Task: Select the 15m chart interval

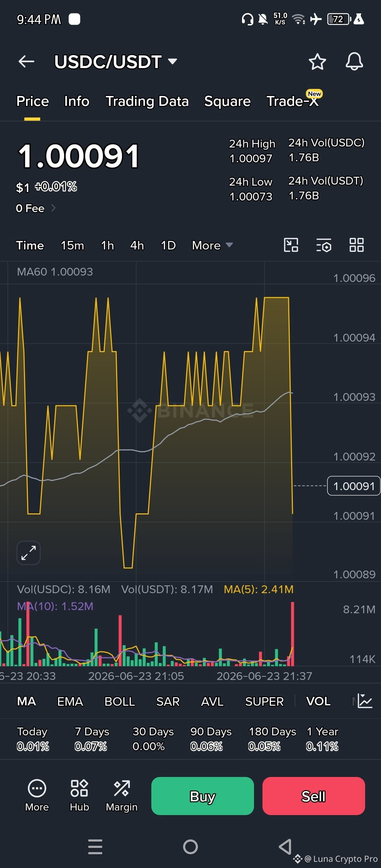Action: pyautogui.click(x=72, y=245)
